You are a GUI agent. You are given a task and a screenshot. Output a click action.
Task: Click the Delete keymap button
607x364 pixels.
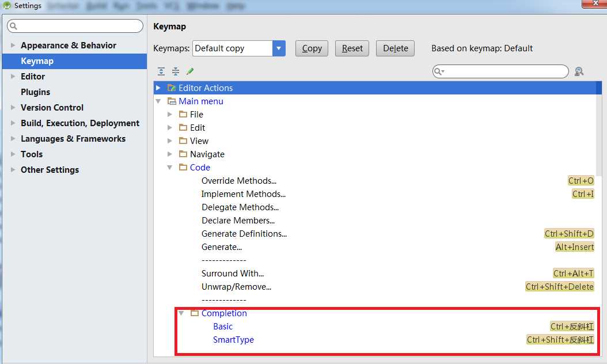[x=395, y=48]
